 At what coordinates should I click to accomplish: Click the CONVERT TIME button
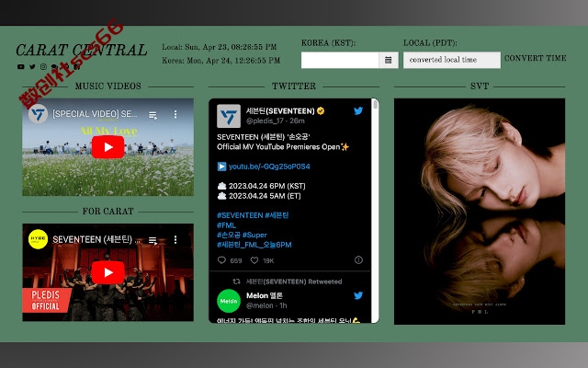point(535,58)
